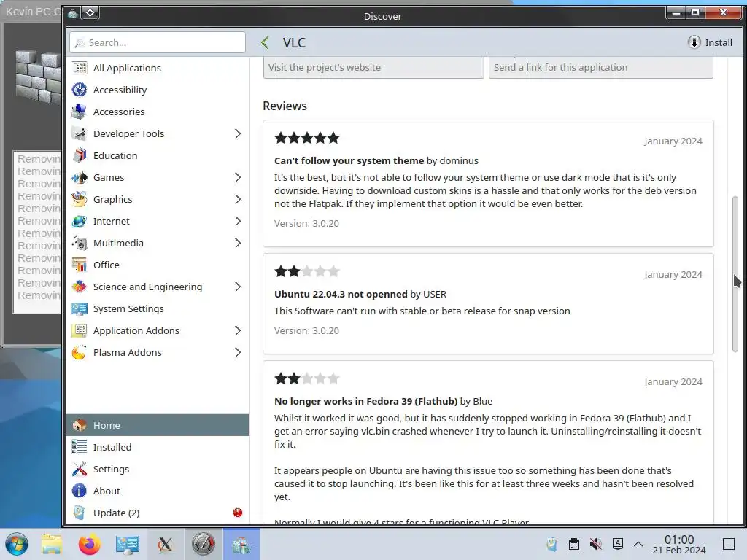This screenshot has width=747, height=560.
Task: Click the muted volume tray icon
Action: 595,544
